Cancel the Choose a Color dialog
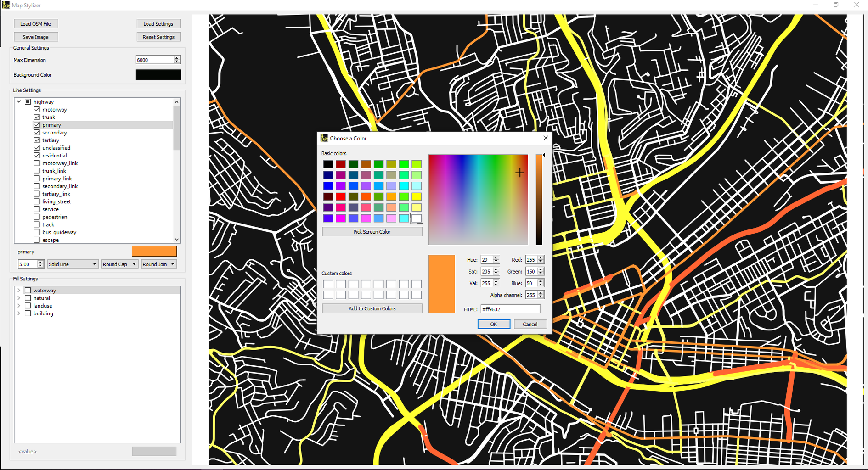Screen dimensions: 868x470 coord(530,324)
